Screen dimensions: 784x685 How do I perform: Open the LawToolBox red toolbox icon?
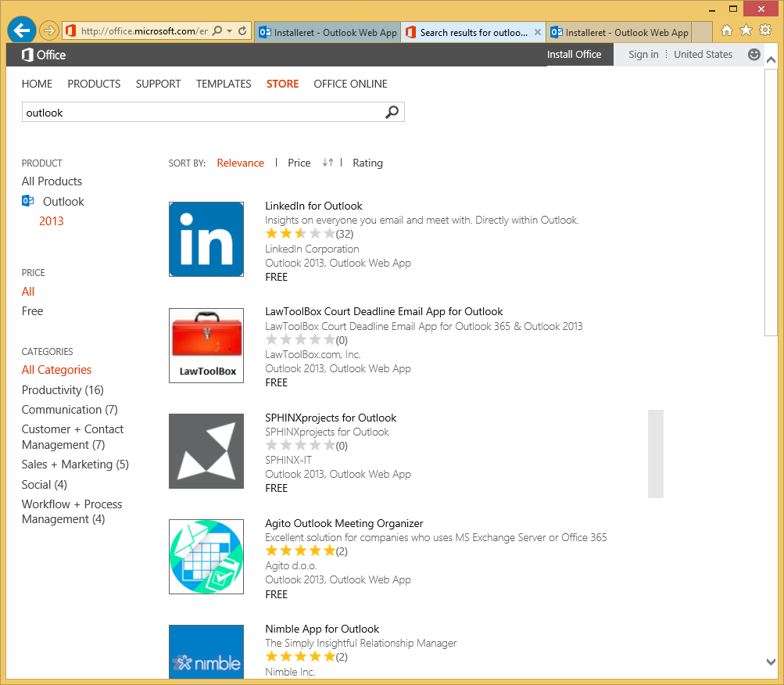pyautogui.click(x=206, y=345)
